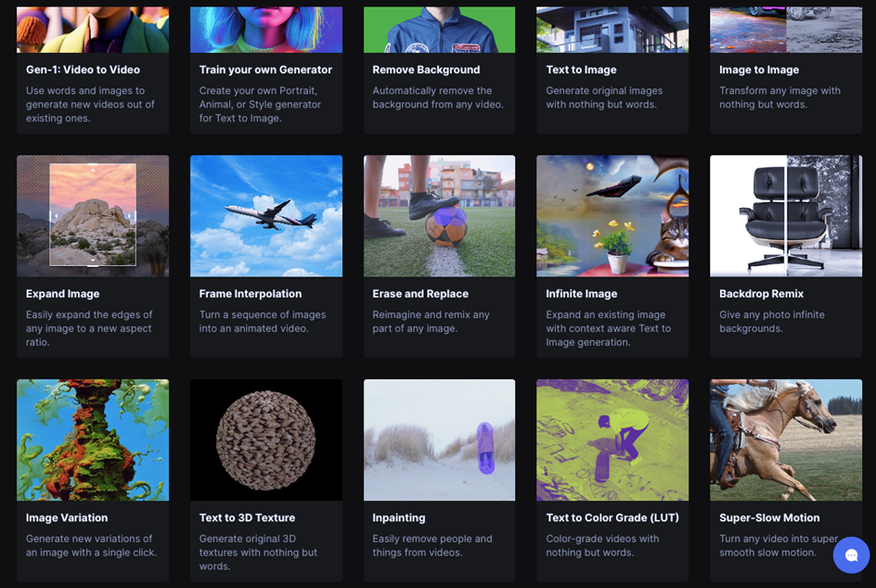The image size is (876, 588).
Task: Select the Super-Slow Motion title
Action: click(769, 518)
